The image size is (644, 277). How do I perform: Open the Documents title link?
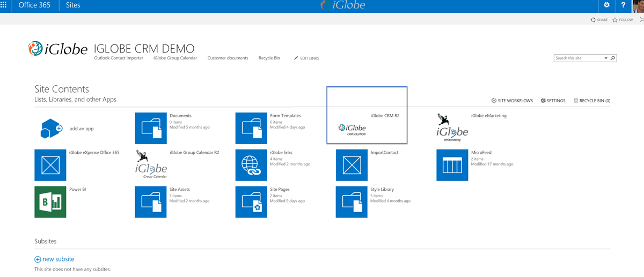(180, 116)
